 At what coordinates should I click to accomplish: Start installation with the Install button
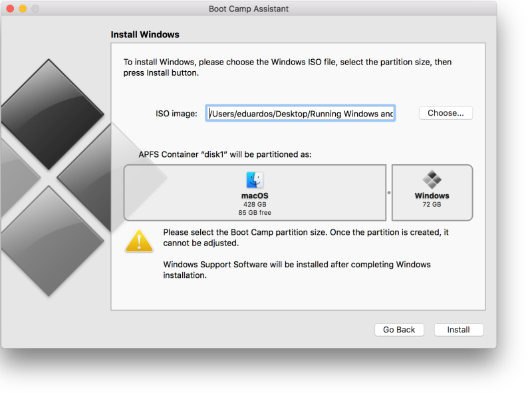[x=458, y=330]
